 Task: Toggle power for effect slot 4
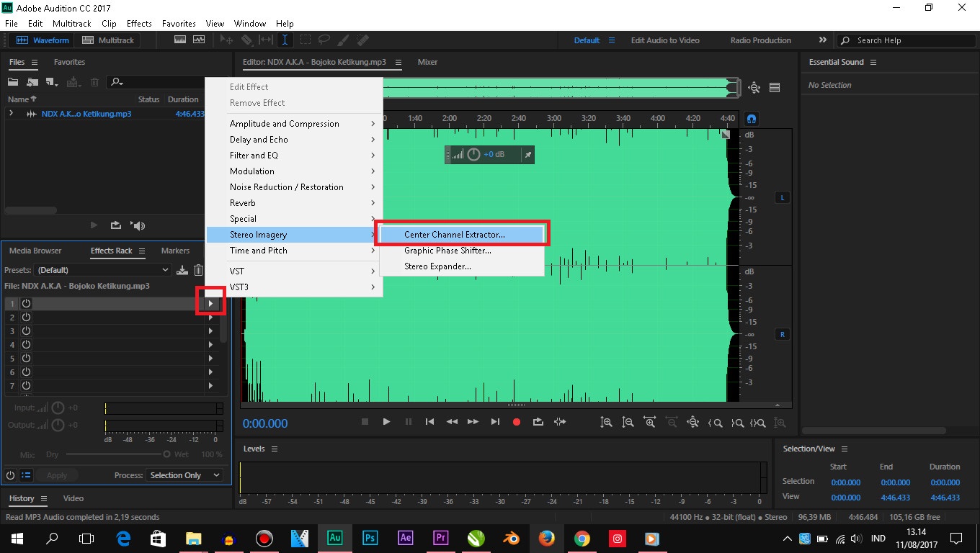(26, 344)
